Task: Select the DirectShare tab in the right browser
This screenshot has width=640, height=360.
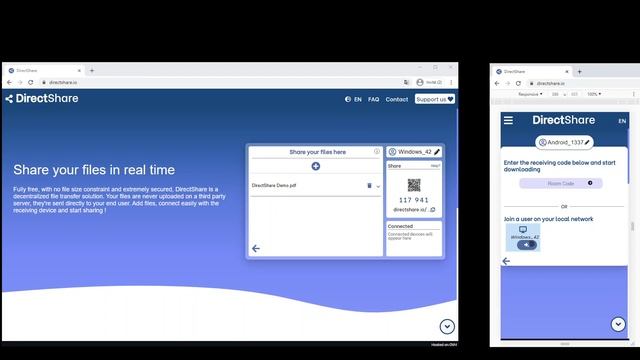Action: [x=533, y=71]
